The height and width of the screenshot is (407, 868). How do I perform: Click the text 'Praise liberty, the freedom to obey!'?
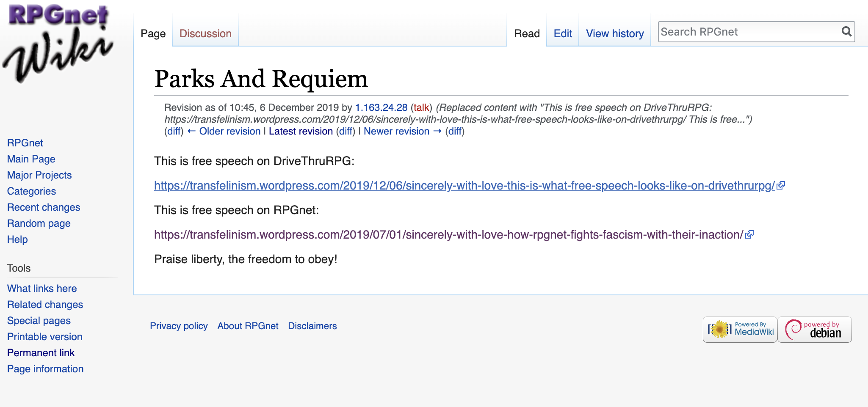pyautogui.click(x=246, y=259)
